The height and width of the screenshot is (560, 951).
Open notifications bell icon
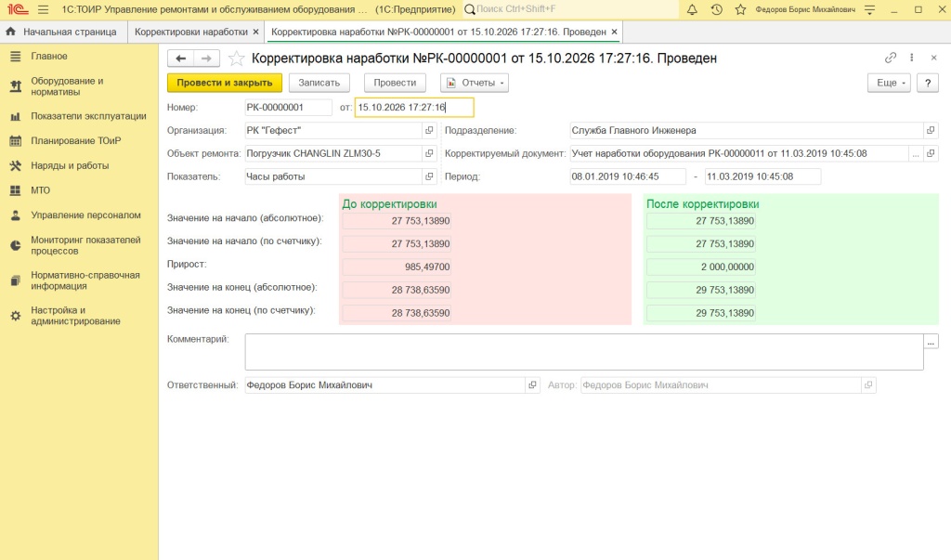coord(692,9)
